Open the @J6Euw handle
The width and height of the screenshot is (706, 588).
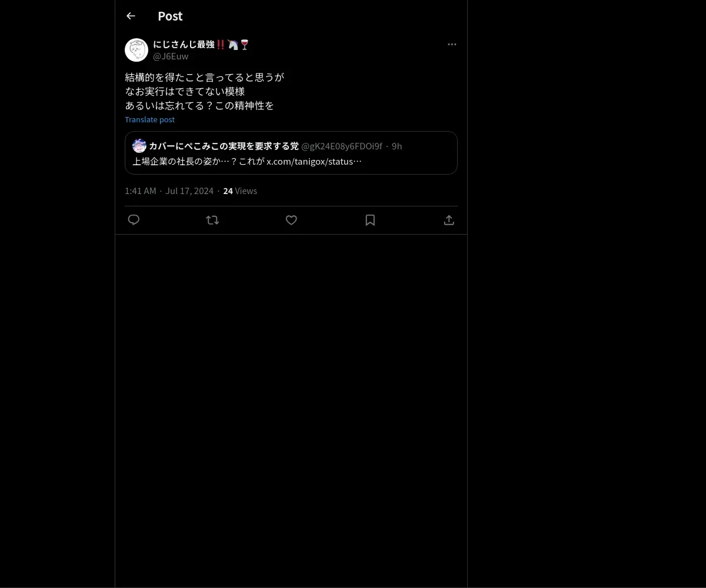(x=171, y=56)
